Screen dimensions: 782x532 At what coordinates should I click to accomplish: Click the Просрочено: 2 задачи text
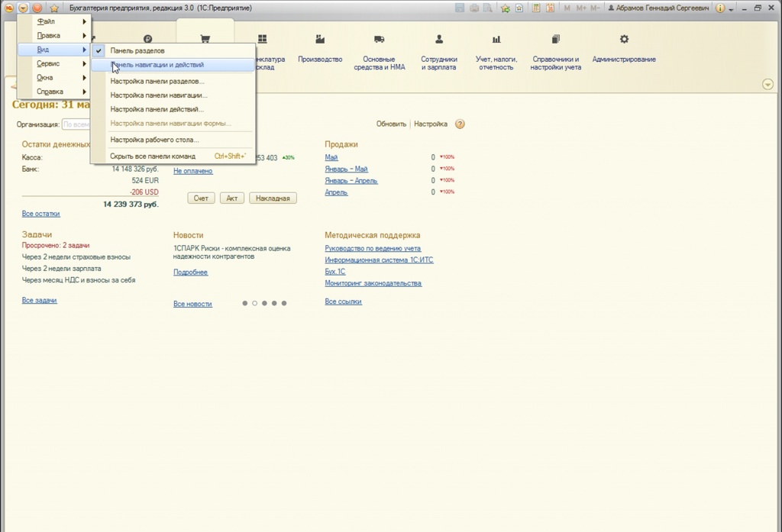(56, 245)
